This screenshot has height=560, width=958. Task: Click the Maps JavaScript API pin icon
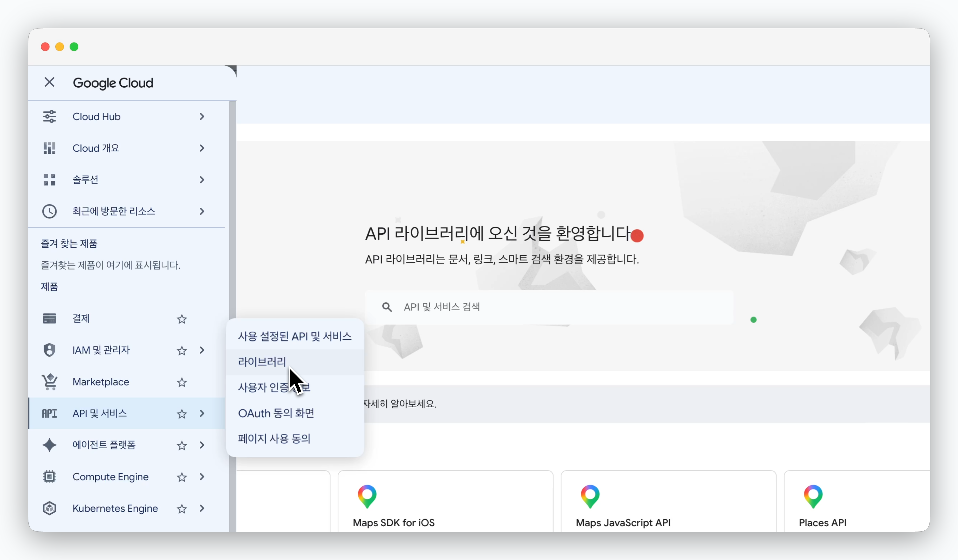pyautogui.click(x=590, y=496)
